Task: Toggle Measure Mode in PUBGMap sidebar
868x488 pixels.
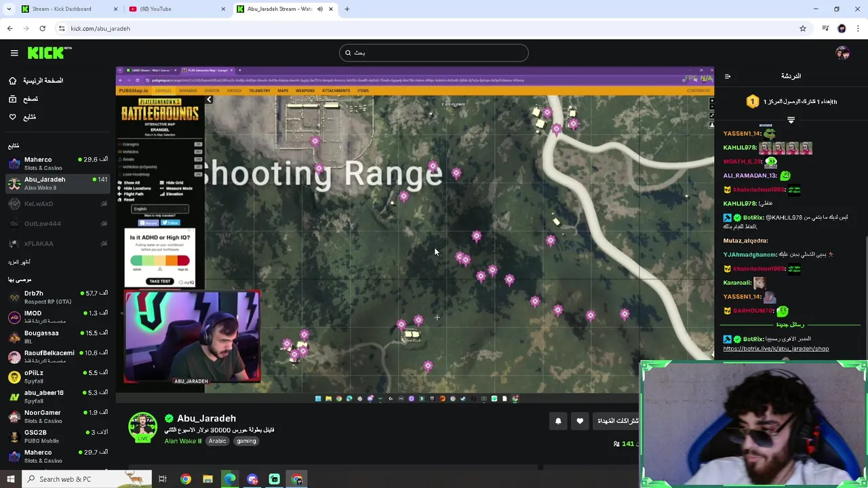Action: [176, 188]
